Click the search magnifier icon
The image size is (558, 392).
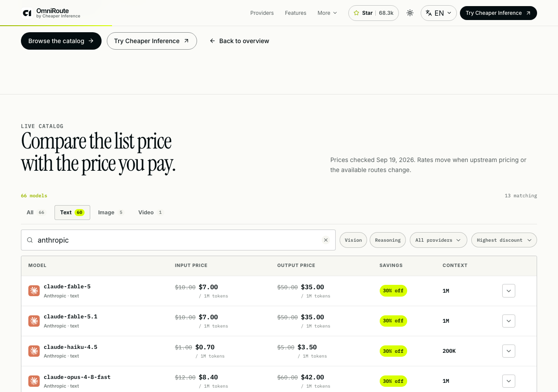[30, 240]
